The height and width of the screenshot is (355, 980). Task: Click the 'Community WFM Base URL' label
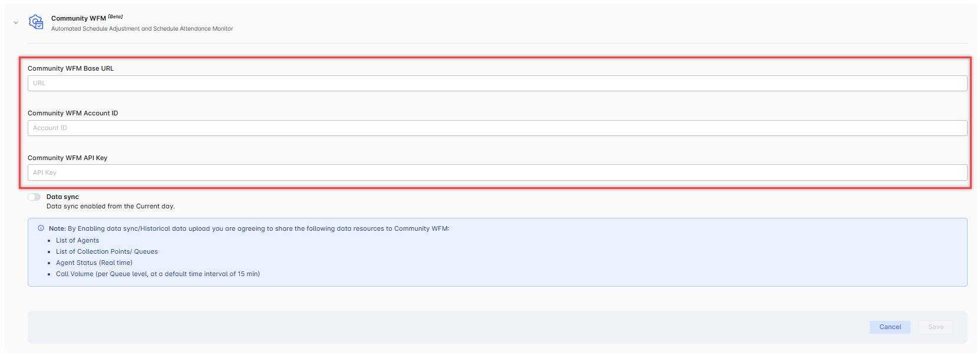coord(71,68)
